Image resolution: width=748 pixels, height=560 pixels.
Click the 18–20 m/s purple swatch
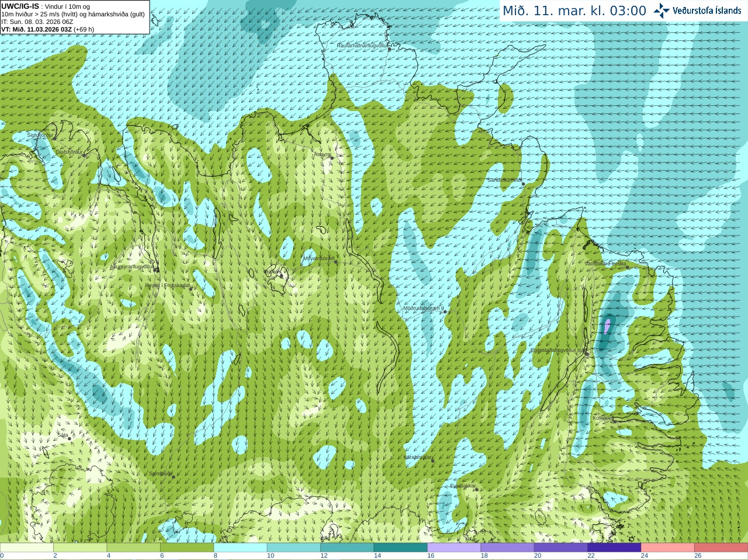507,548
